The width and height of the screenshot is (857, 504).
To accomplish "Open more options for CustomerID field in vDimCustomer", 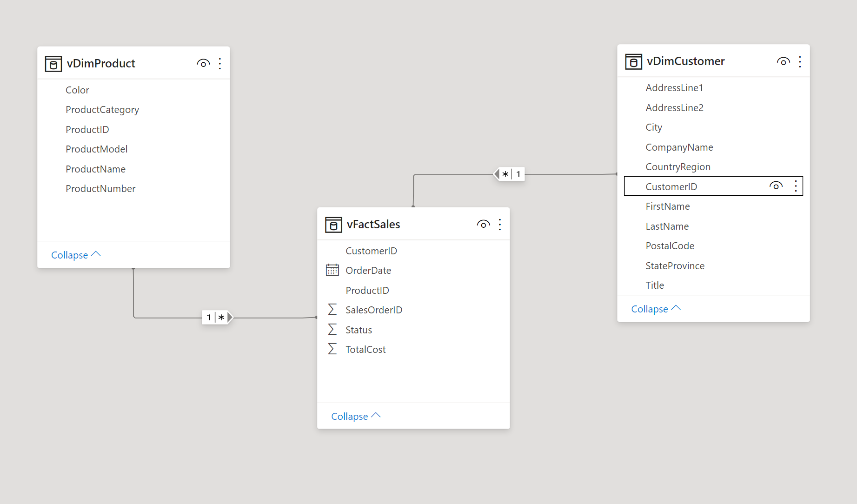I will tap(796, 186).
